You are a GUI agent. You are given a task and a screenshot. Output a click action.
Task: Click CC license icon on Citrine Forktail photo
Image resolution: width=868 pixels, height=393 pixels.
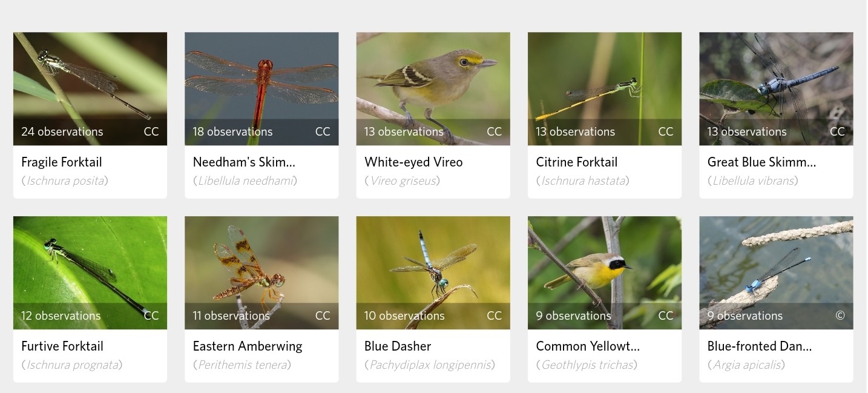(666, 131)
